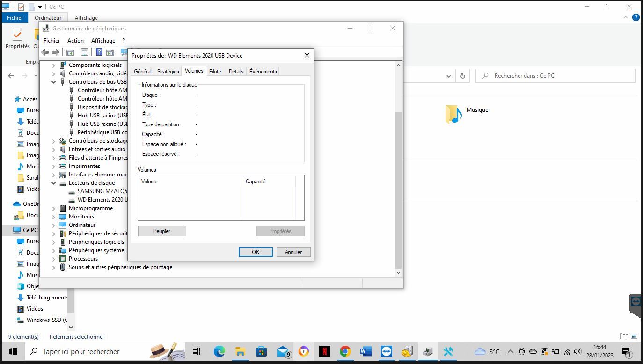Viewport: 643px width, 364px height.
Task: Open the Détails tab
Action: [236, 72]
